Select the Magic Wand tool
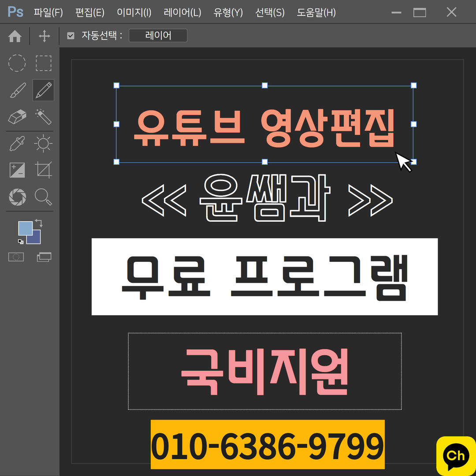The height and width of the screenshot is (476, 476). (x=43, y=116)
